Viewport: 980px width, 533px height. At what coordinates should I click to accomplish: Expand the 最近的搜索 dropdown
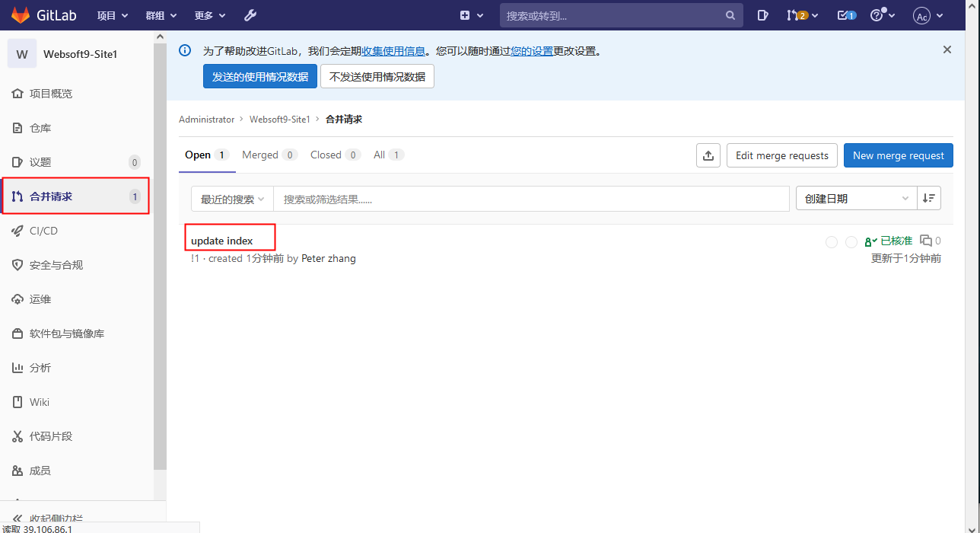232,199
